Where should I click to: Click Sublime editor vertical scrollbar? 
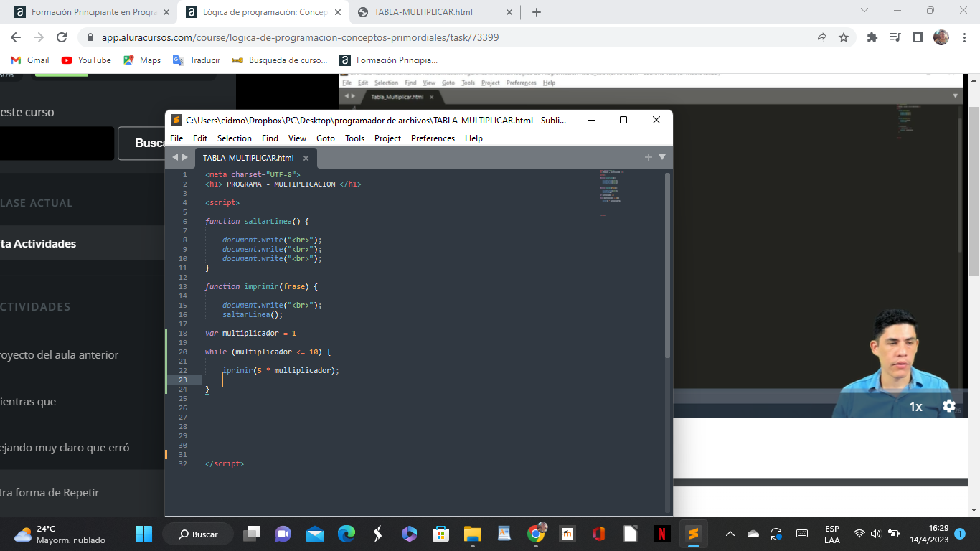pyautogui.click(x=668, y=265)
